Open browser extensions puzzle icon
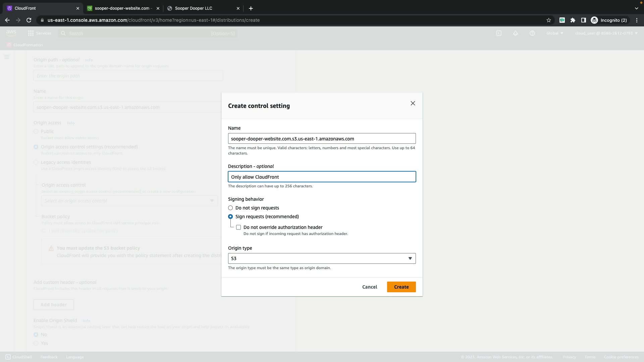The width and height of the screenshot is (644, 362). [x=573, y=20]
